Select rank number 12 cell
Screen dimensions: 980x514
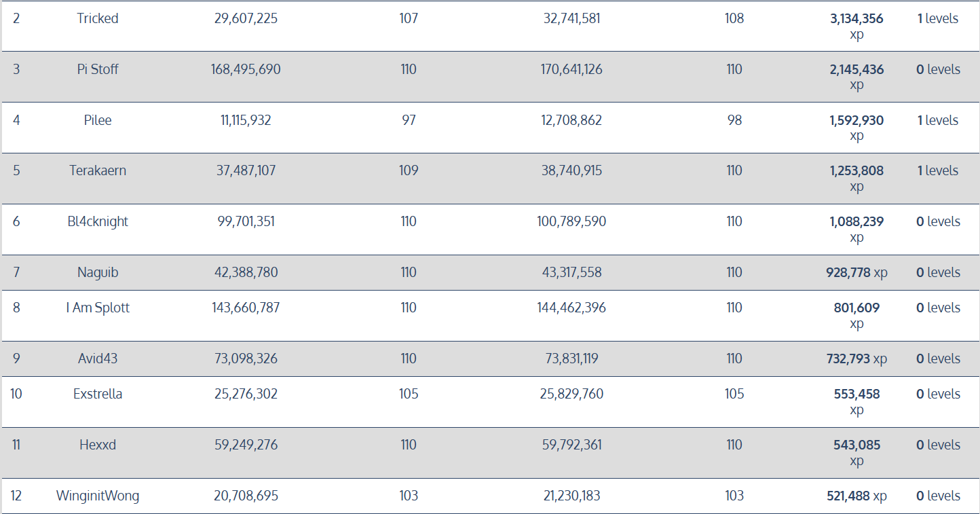(x=16, y=496)
